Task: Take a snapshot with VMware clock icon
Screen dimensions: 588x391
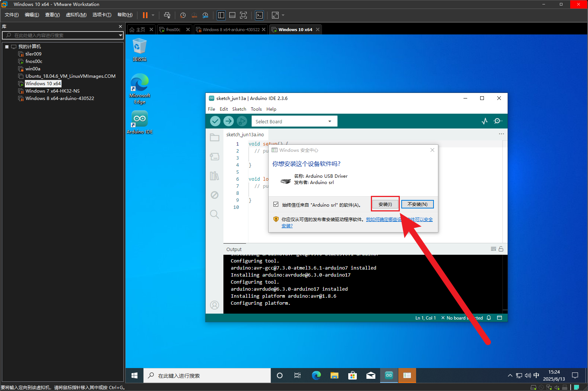Action: click(x=183, y=15)
